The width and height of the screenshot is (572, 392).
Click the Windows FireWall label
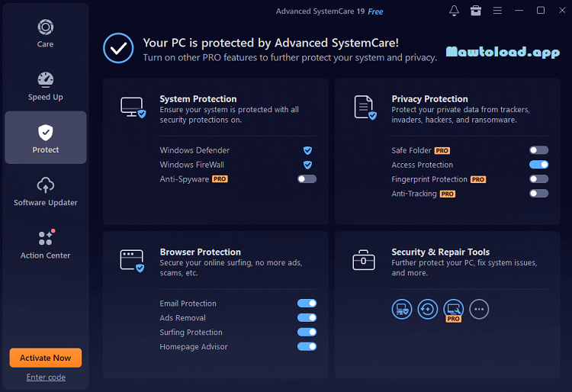tap(192, 165)
